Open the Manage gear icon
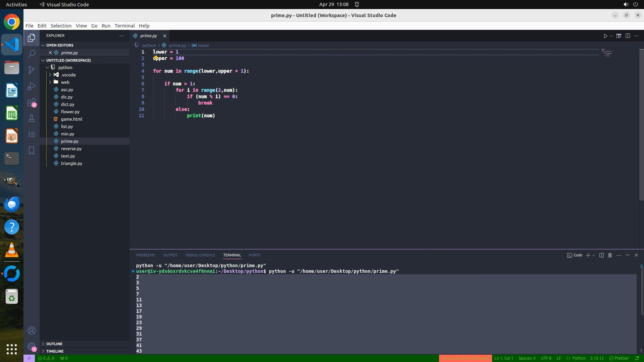 coord(32,346)
